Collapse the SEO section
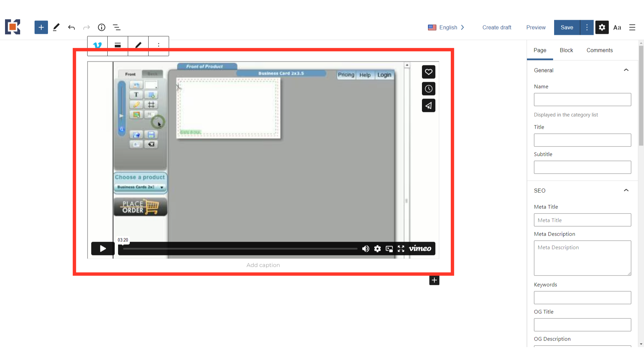 tap(626, 190)
